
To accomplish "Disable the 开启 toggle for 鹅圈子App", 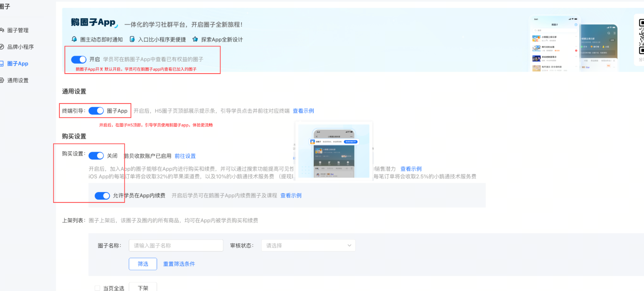I will (x=79, y=59).
